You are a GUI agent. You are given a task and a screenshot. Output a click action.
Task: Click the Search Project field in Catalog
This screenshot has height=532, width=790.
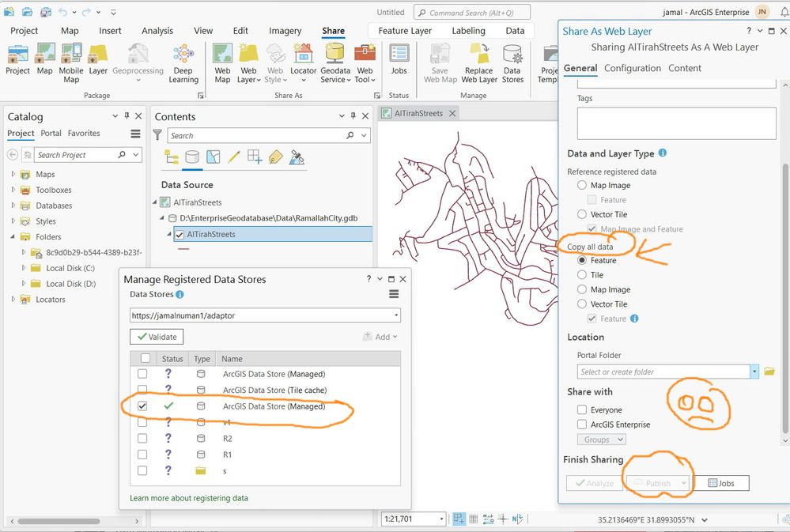pyautogui.click(x=76, y=155)
